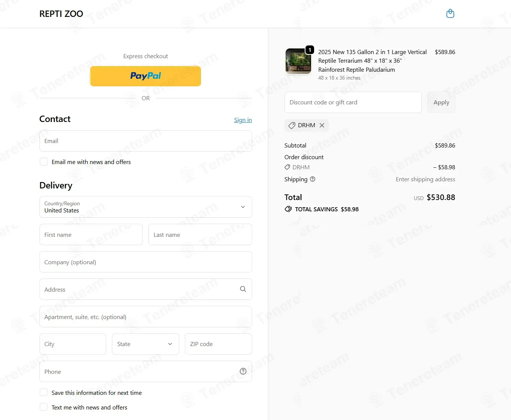Screen dimensions: 511x420
Task: Focus the Email input field
Action: [x=146, y=141]
